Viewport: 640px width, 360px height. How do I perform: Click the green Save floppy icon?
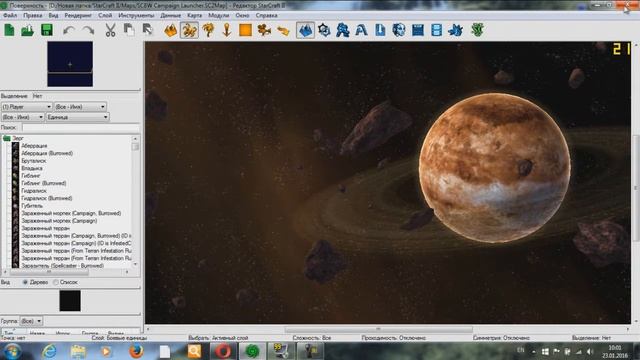[47, 30]
